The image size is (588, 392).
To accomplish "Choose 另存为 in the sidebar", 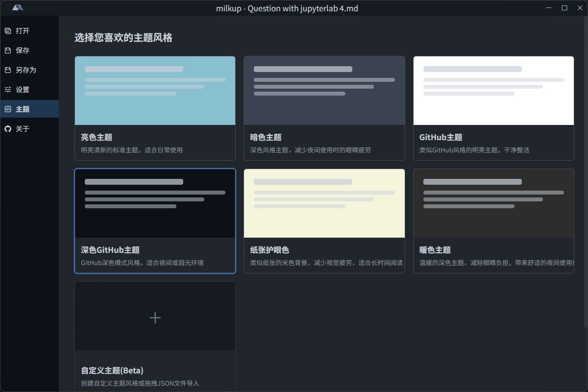I will click(29, 70).
